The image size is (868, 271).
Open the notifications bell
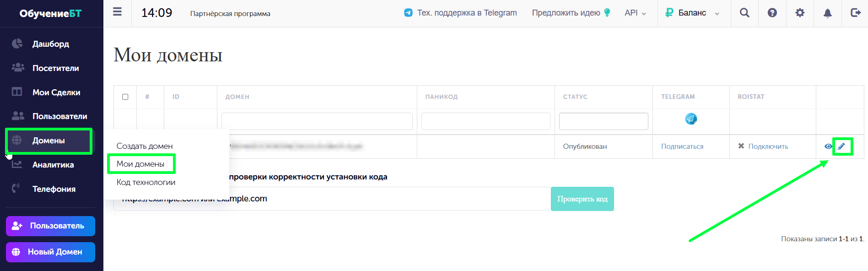pos(828,13)
